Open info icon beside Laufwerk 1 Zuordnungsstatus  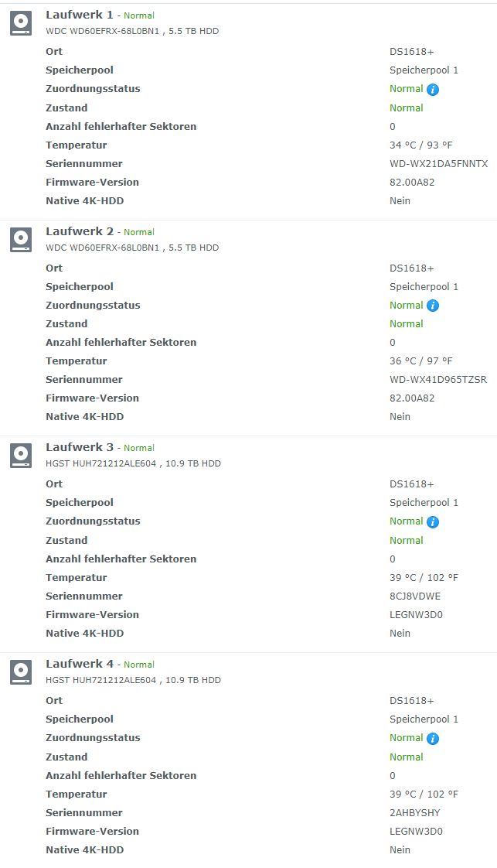(x=433, y=90)
